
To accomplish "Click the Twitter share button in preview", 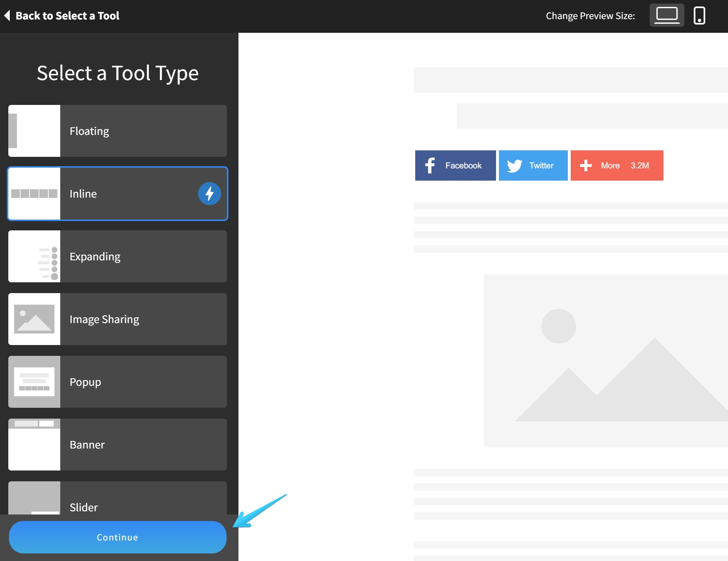I will click(533, 165).
